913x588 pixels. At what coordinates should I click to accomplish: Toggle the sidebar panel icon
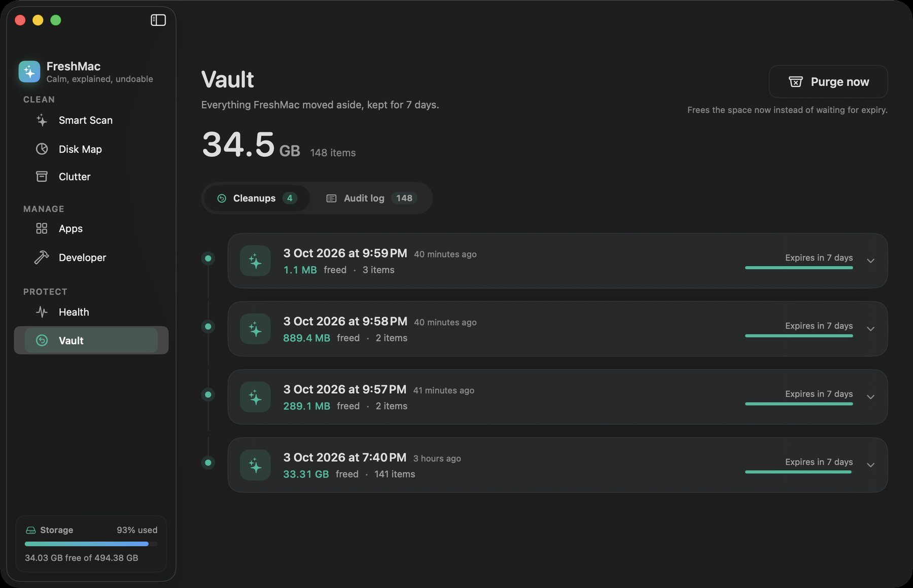click(158, 20)
